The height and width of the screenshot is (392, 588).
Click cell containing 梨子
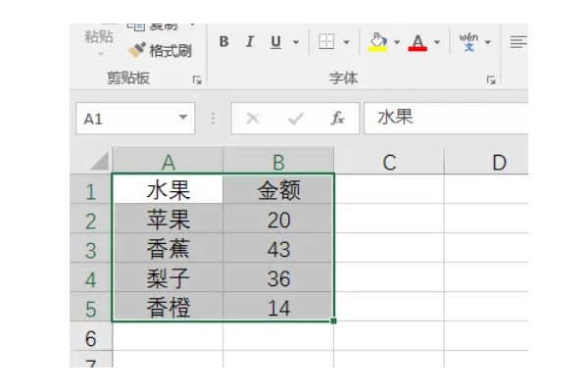[168, 277]
